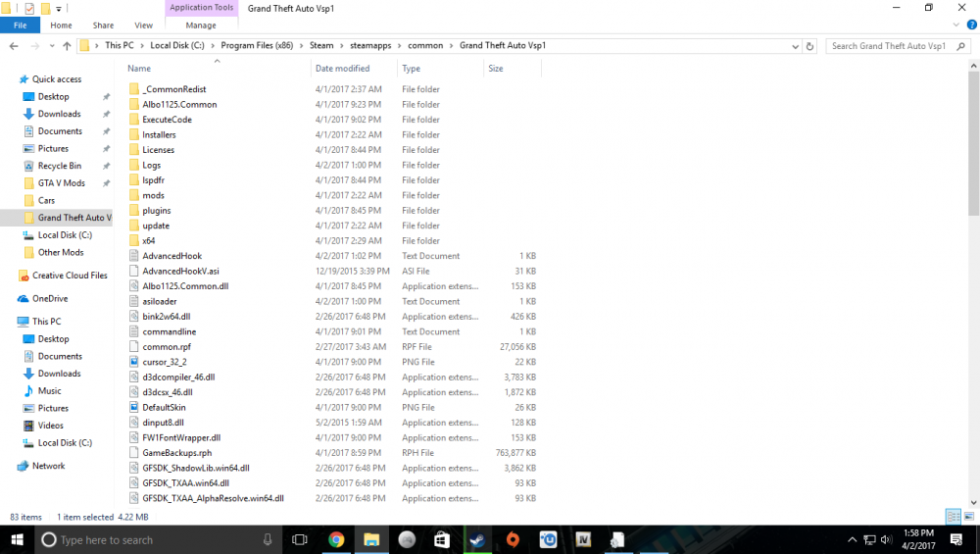Open Task View on taskbar
The width and height of the screenshot is (980, 554).
[299, 539]
